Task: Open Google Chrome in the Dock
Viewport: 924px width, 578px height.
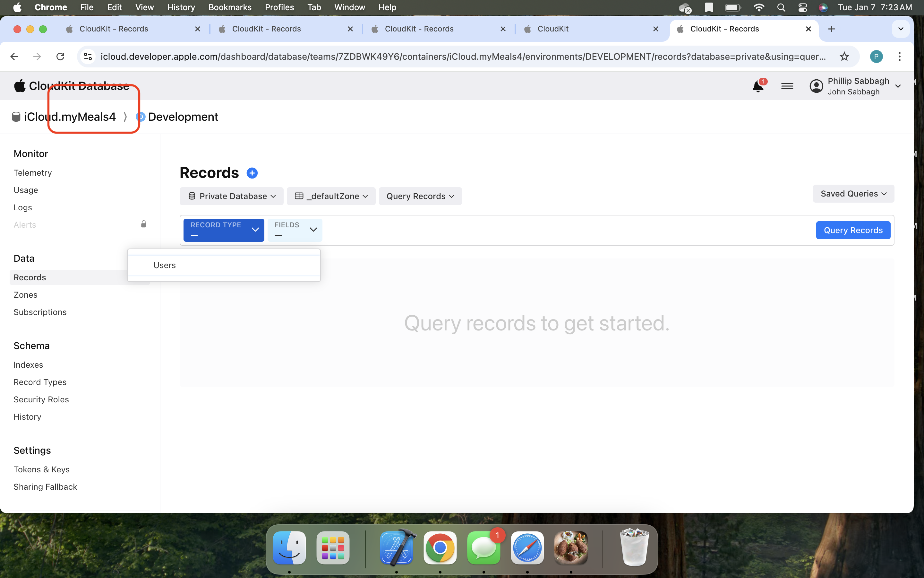Action: (x=440, y=547)
